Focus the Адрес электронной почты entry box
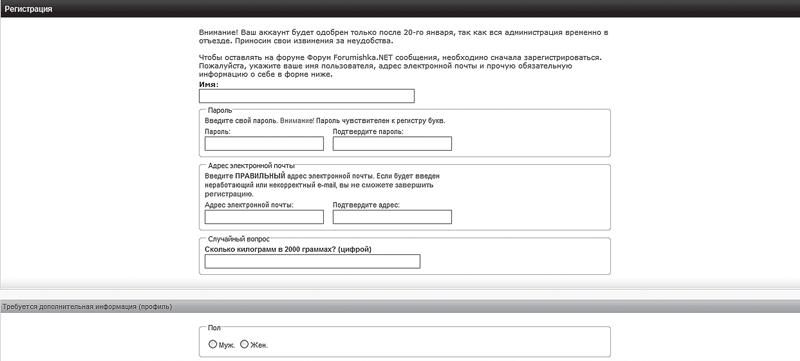 (264, 217)
